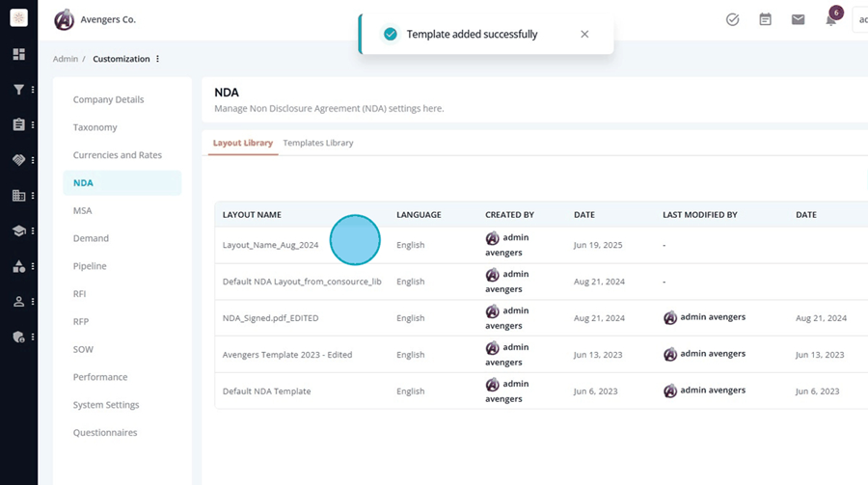Expand options beside the building sidebar icon

pos(33,196)
